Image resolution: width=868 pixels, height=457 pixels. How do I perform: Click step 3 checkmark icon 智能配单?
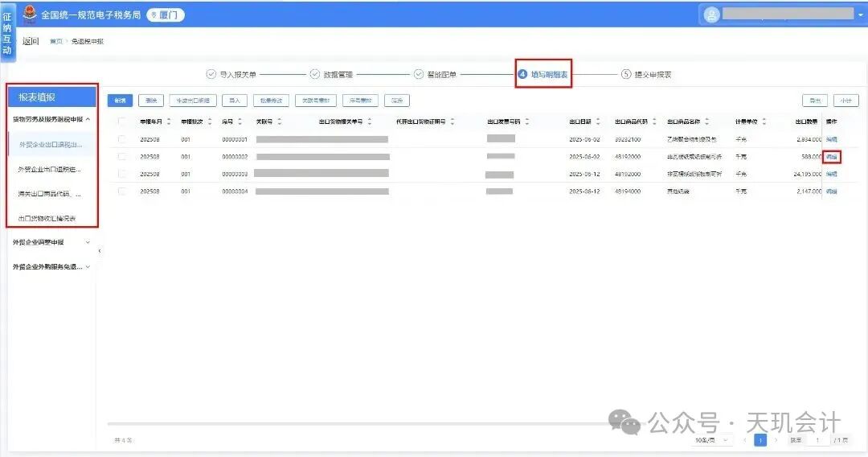tap(419, 74)
